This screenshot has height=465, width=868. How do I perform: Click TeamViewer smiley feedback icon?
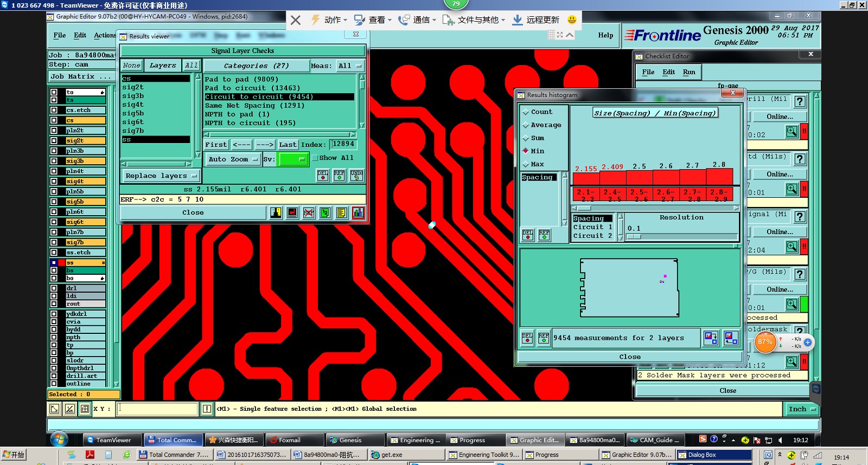(572, 20)
